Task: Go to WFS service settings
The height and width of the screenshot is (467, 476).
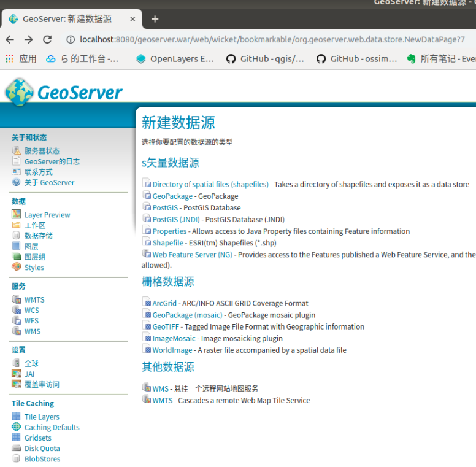Action: tap(31, 321)
